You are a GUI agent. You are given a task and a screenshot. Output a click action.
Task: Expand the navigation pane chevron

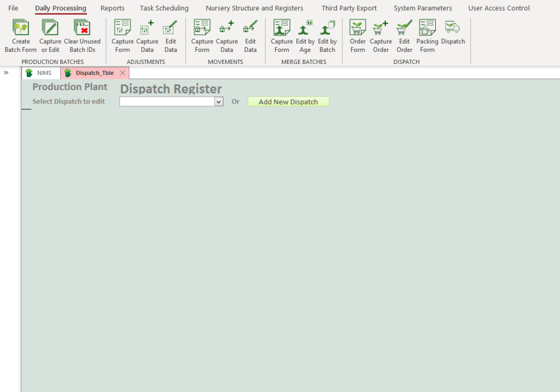(x=6, y=73)
